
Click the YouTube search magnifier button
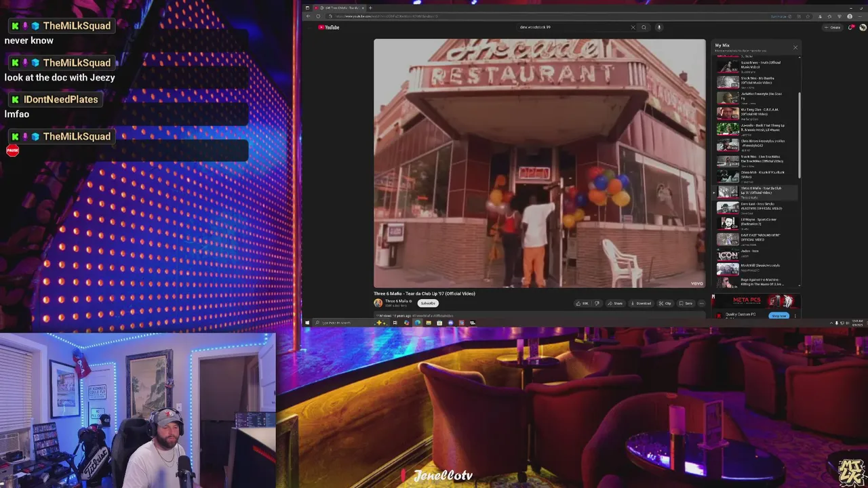click(644, 27)
